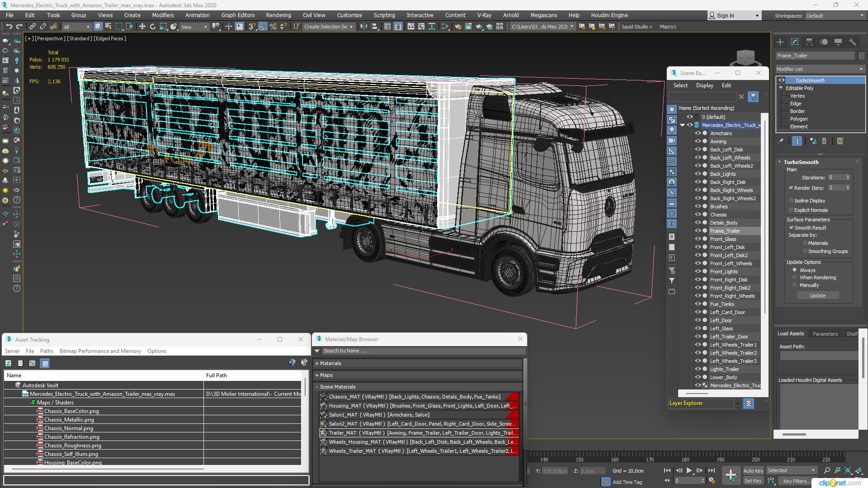
Task: Toggle eye icon for Left_Door
Action: click(698, 320)
